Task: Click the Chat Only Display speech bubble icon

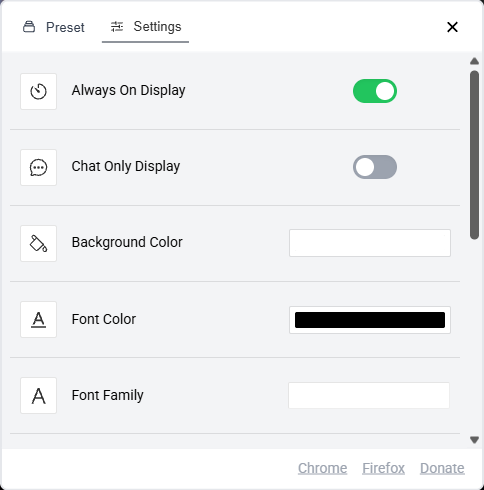Action: click(x=38, y=167)
